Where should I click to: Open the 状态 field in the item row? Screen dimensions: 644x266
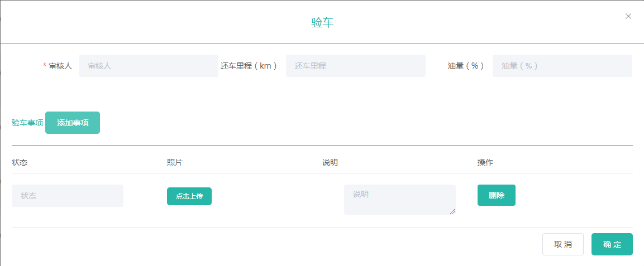(x=68, y=196)
